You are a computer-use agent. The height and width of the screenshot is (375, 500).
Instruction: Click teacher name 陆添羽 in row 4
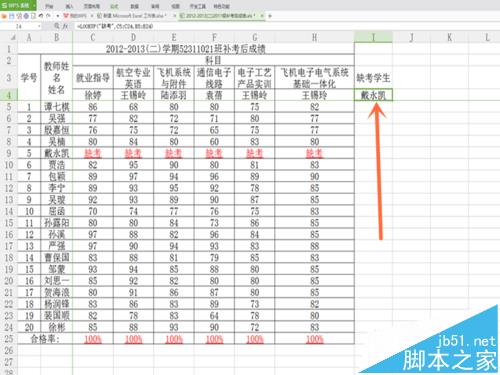pos(174,95)
